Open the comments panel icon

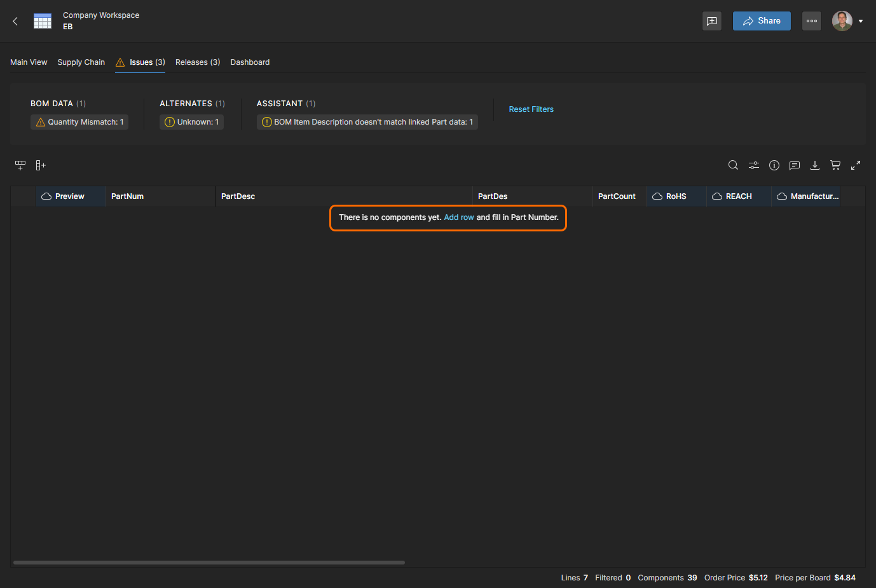point(794,165)
